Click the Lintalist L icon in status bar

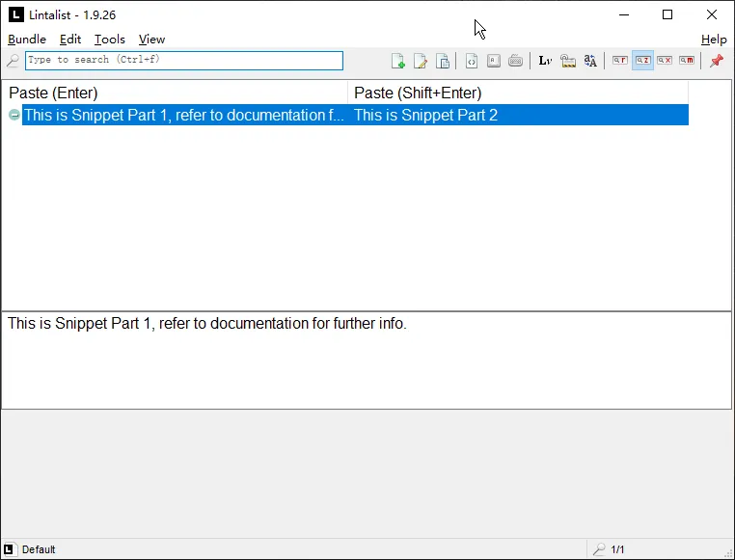(x=9, y=549)
